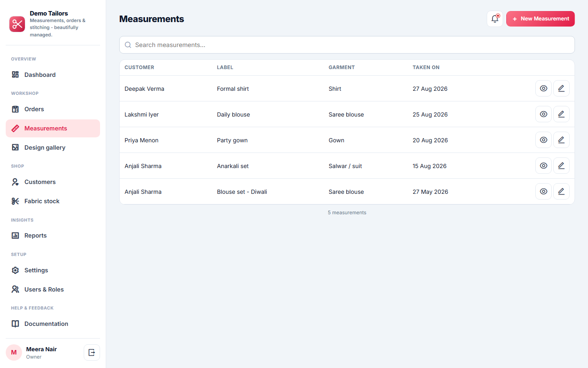Click the date 20 Aug 2026

coord(430,140)
